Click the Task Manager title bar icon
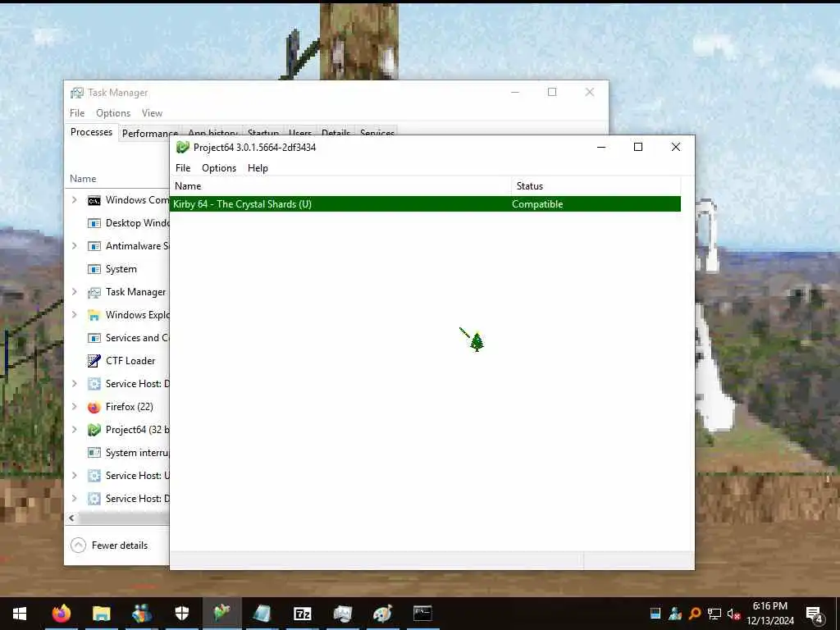This screenshot has width=840, height=630. point(77,93)
